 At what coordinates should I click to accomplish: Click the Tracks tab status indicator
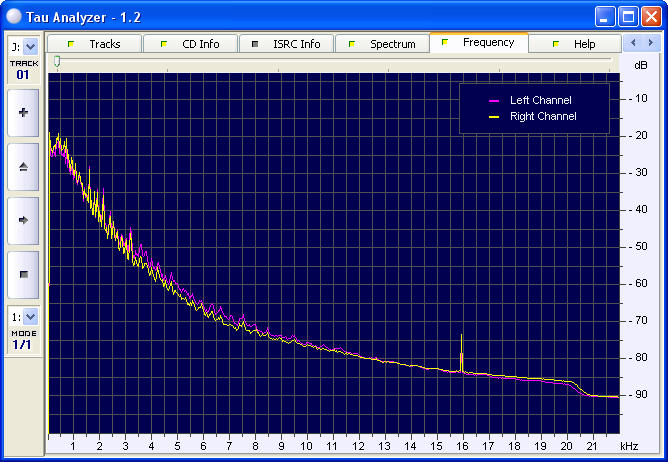tap(71, 44)
